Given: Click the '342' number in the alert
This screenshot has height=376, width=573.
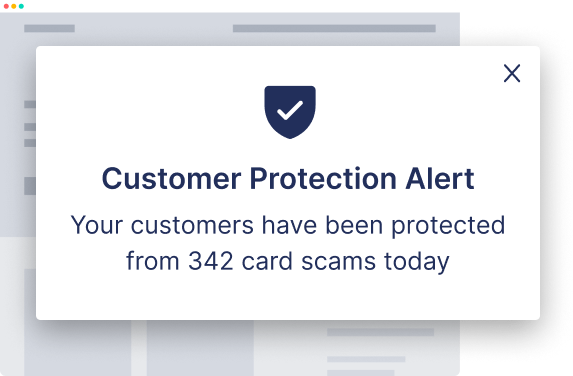Looking at the screenshot, I should [x=210, y=261].
